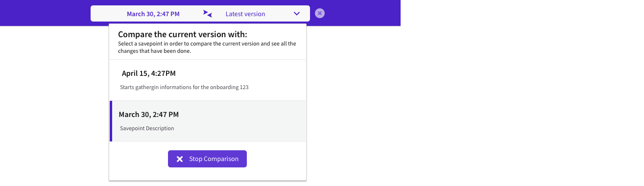Click the blank panel area below Stop Comparison
644x186 pixels.
(208, 174)
